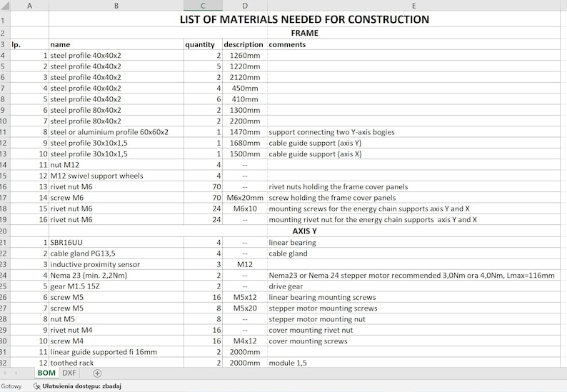Select column D header
Image resolution: width=567 pixels, height=392 pixels.
point(245,6)
